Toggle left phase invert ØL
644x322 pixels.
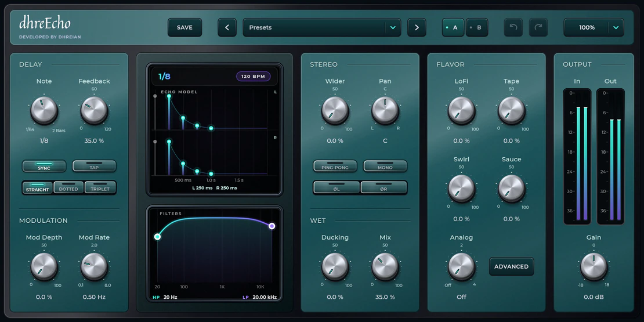(x=337, y=187)
